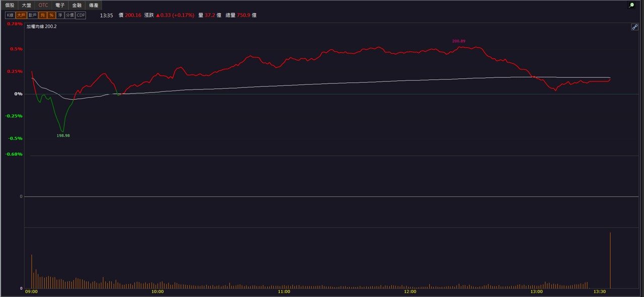Viewport: 644px width, 297px height.
Task: Click the 12:00 time axis label
Action: click(410, 291)
